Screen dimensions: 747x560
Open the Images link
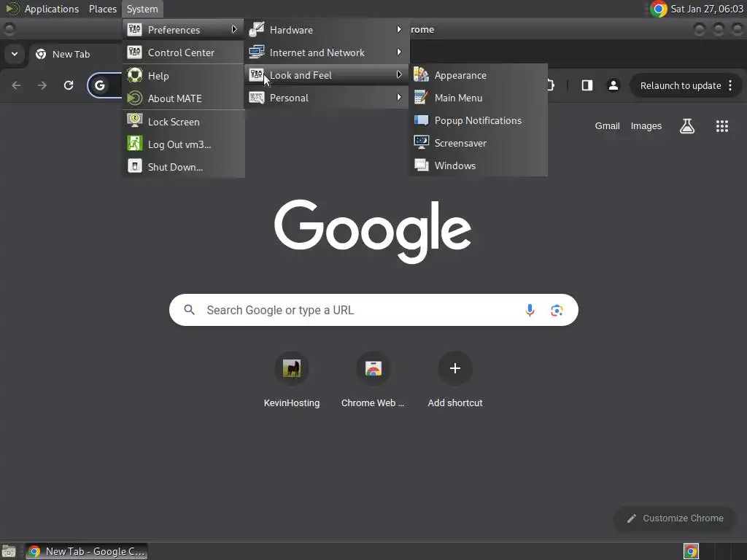(x=646, y=125)
